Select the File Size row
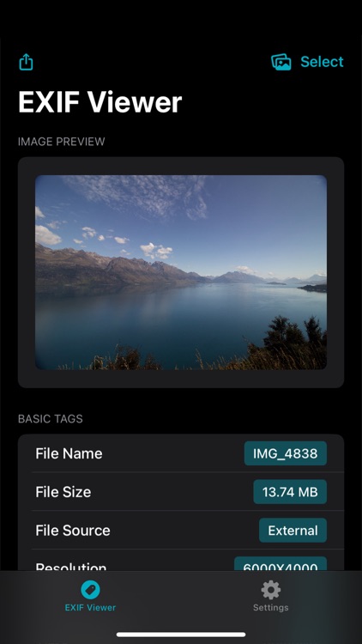This screenshot has width=362, height=644. point(181,492)
